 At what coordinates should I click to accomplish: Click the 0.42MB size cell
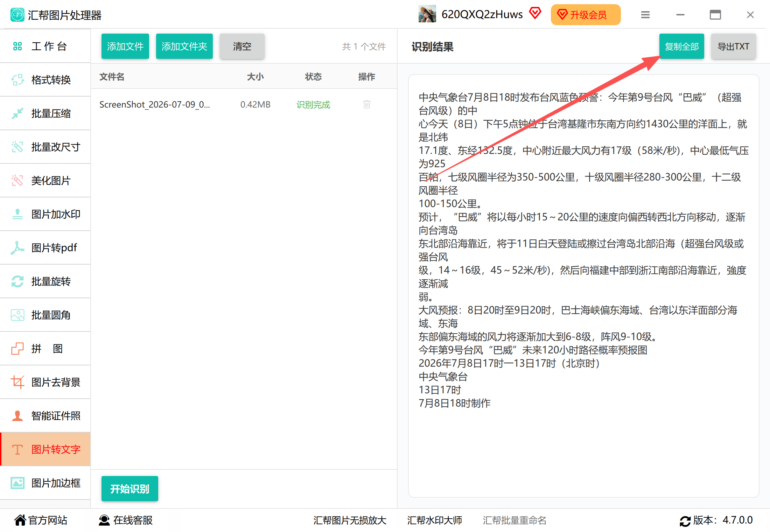[x=255, y=105]
